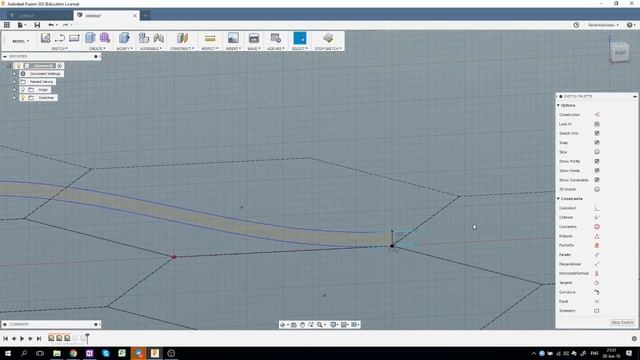Click the Midpoint constraint icon

(597, 236)
